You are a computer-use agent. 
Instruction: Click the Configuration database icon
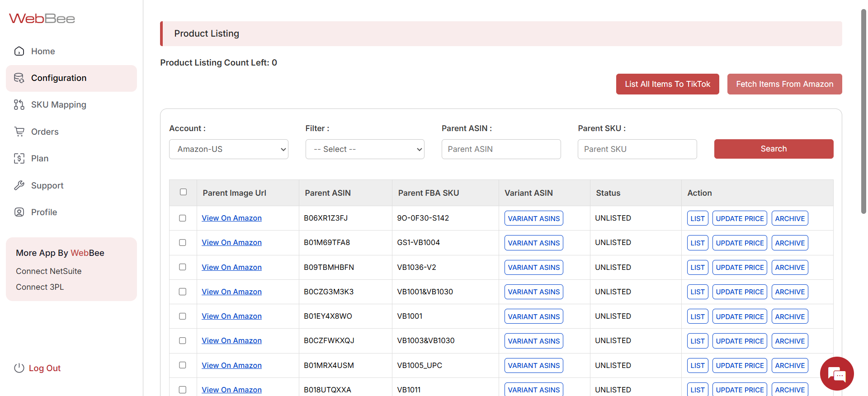tap(19, 78)
